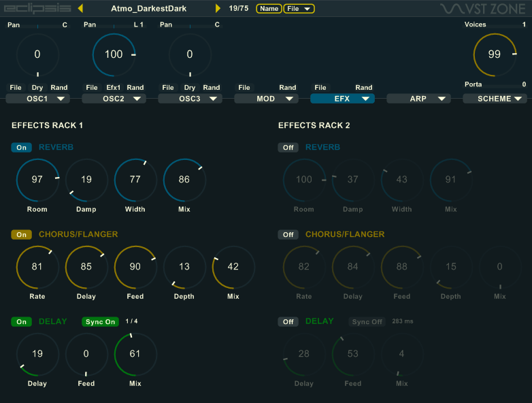Image resolution: width=532 pixels, height=403 pixels.
Task: Enable Rack 2 Chorus/Flanger effect
Action: (x=288, y=234)
